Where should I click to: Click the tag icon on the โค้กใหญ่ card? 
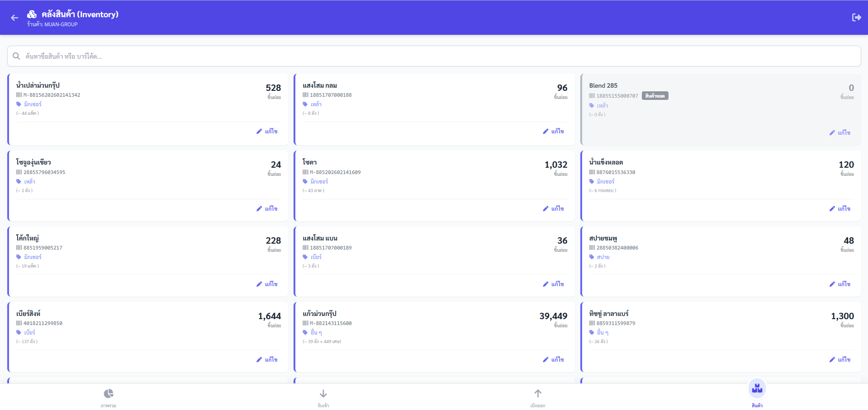(x=19, y=257)
